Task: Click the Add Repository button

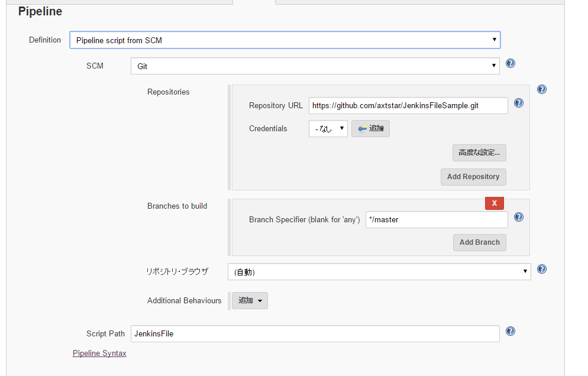Action: click(x=473, y=177)
